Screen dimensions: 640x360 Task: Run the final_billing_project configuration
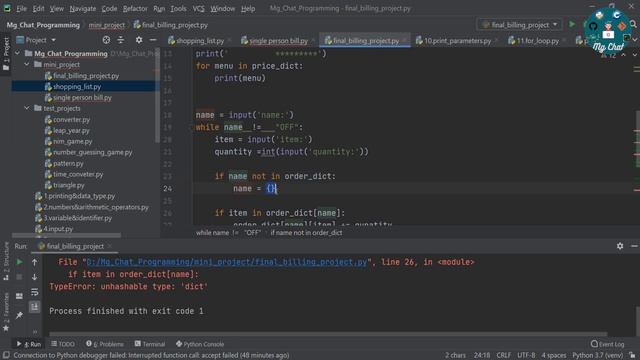pos(572,24)
